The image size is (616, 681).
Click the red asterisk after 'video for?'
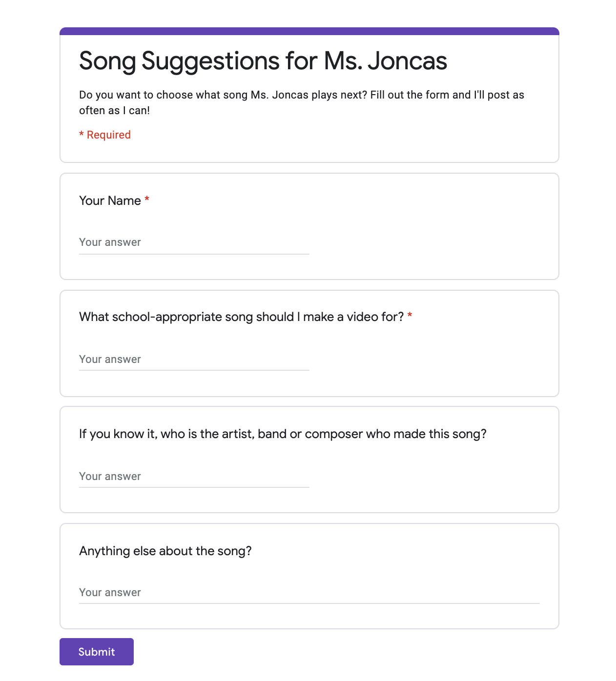[x=410, y=317]
